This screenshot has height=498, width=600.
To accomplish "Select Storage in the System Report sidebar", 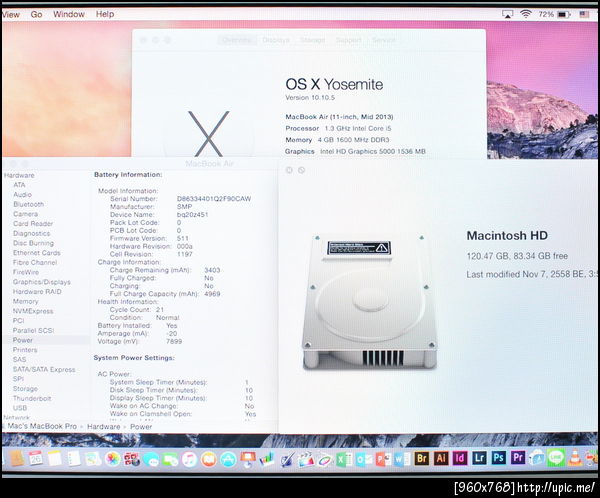I will pos(25,389).
